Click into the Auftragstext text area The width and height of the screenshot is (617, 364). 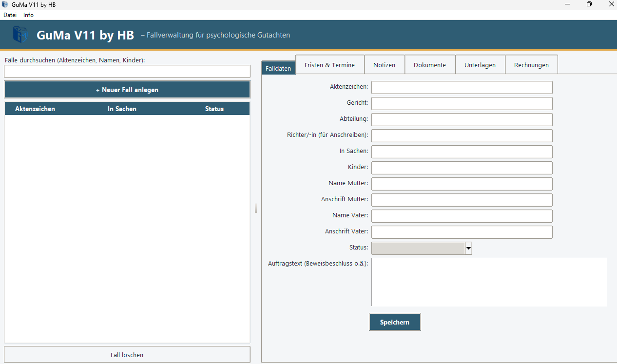(489, 282)
